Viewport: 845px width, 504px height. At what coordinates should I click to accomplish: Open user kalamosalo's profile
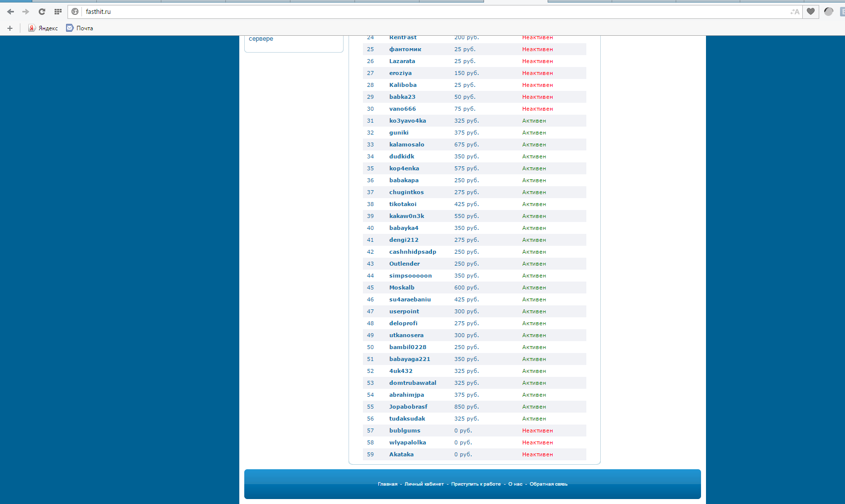click(407, 144)
